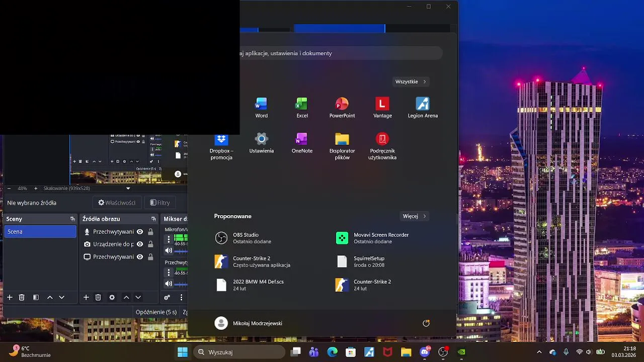The image size is (644, 362).
Task: Adjust the Przechwyty channel volume slider
Action: 181,284
